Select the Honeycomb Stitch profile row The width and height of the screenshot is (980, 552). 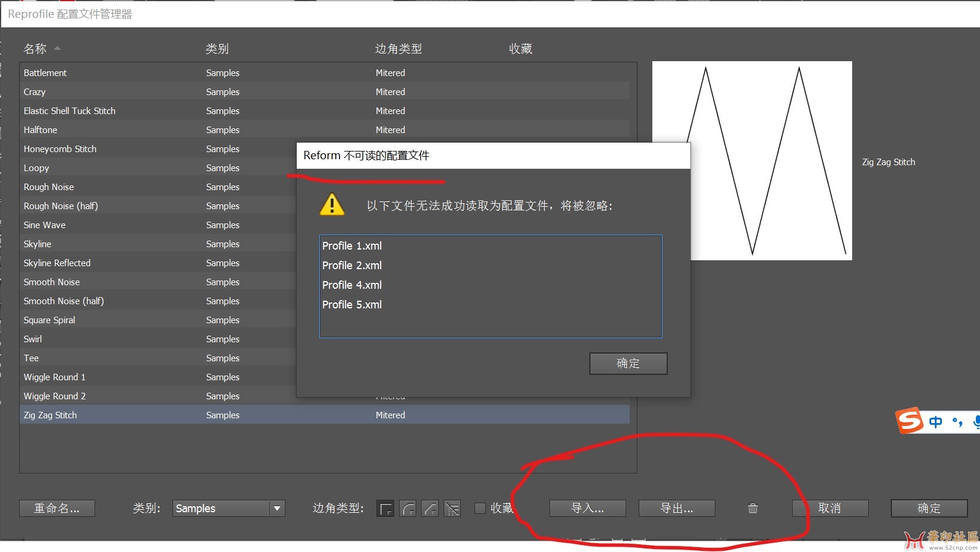tap(158, 149)
